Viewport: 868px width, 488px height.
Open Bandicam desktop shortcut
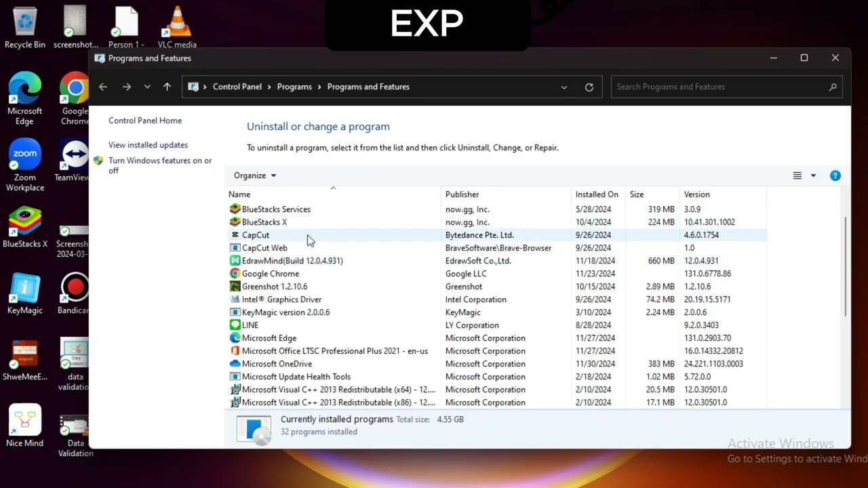(73, 294)
